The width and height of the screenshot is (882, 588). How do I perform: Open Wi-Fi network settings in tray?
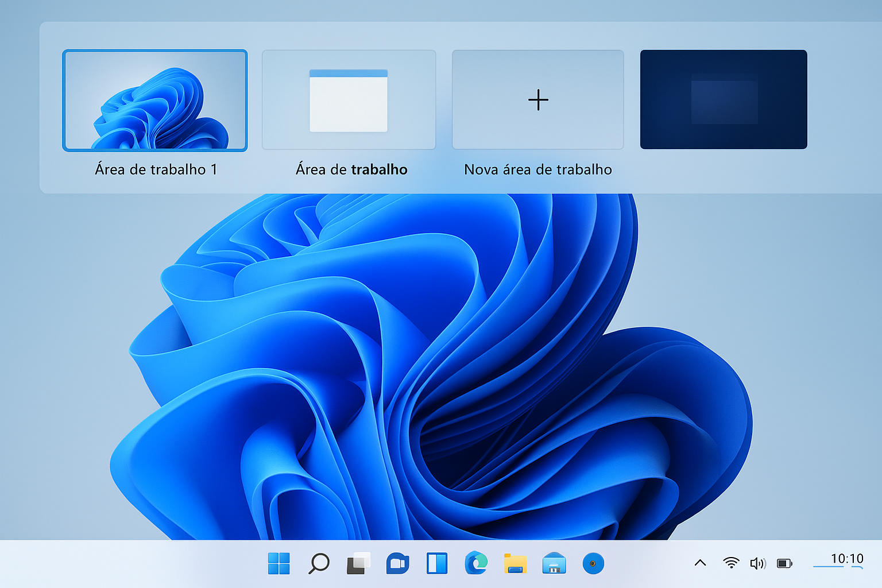coord(731,563)
